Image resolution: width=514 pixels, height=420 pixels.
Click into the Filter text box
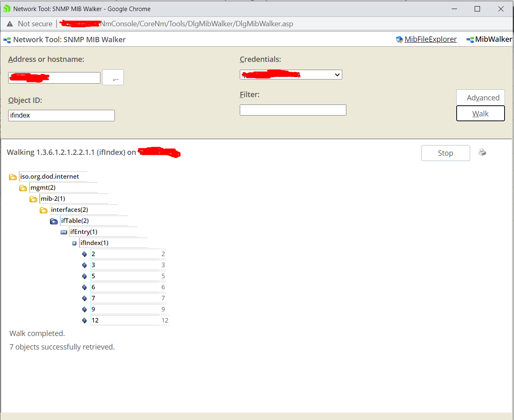tap(293, 110)
